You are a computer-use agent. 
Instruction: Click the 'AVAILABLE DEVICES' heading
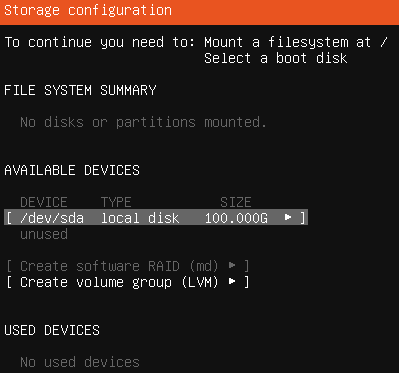(x=72, y=170)
